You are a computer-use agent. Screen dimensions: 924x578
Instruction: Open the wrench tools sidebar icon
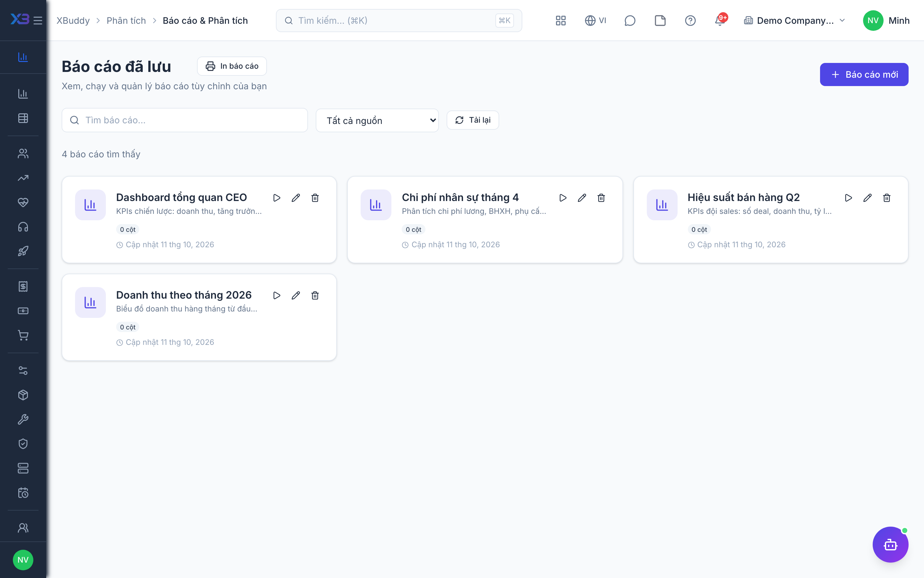[x=23, y=419]
